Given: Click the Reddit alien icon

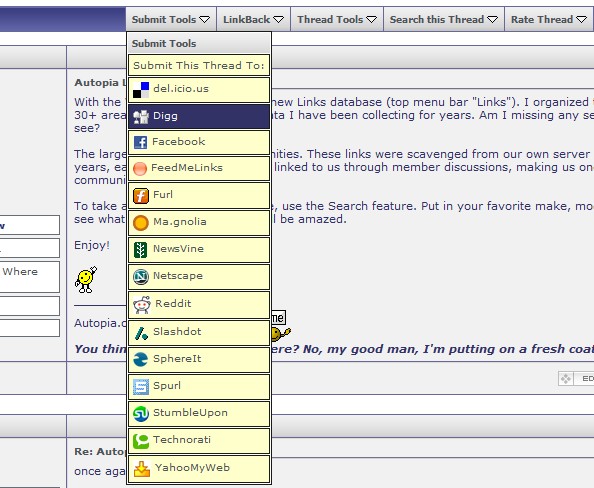Looking at the screenshot, I should click(142, 305).
